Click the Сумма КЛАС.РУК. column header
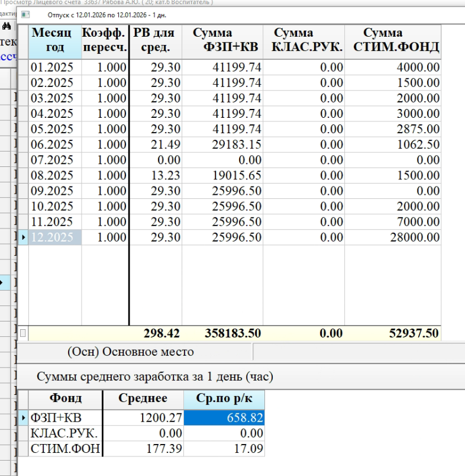 303,40
